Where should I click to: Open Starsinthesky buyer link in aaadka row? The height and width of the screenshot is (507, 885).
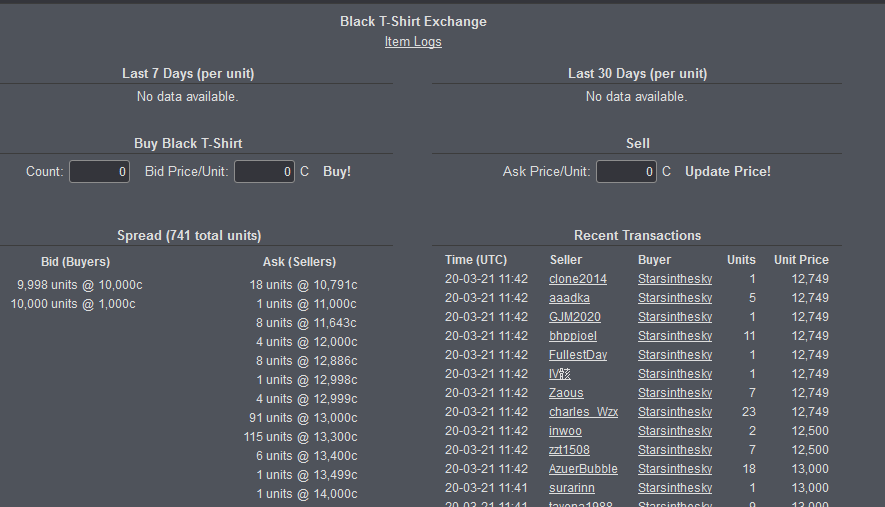click(x=675, y=298)
